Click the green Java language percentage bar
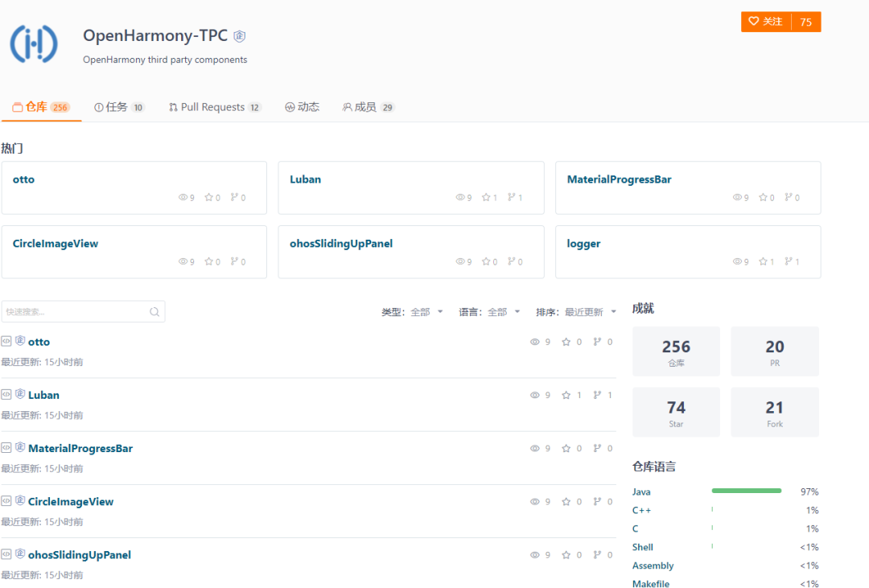The image size is (869, 588). 746,491
